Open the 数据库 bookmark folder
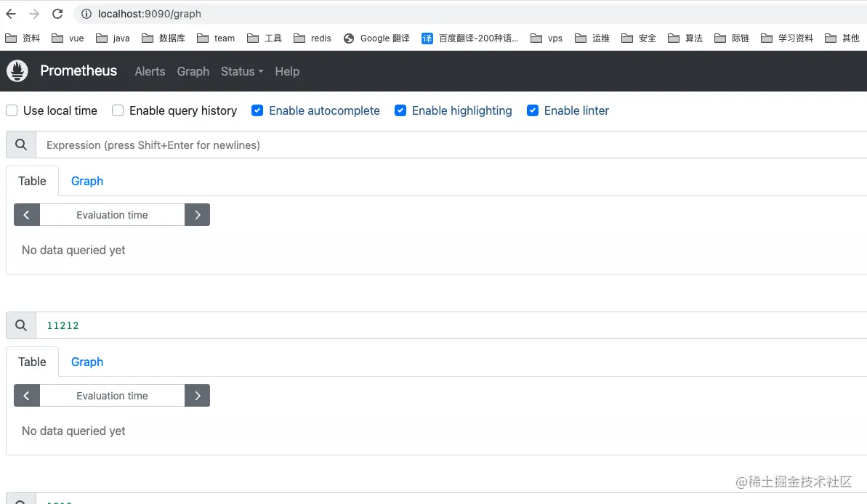 163,38
